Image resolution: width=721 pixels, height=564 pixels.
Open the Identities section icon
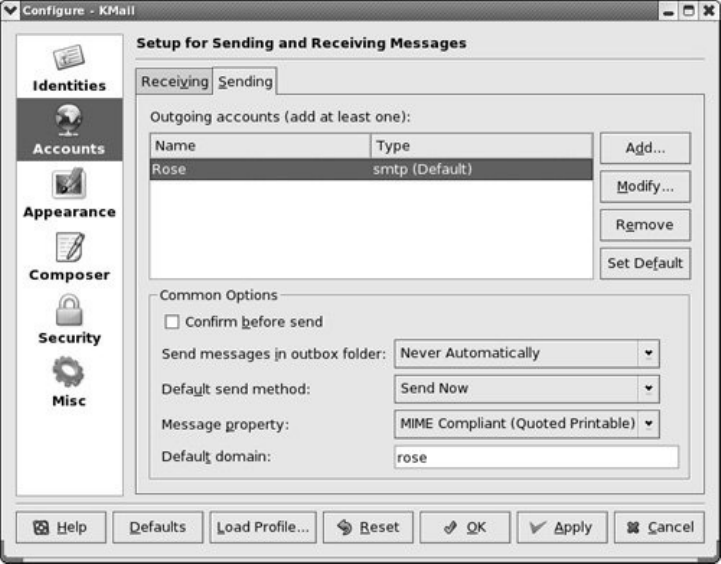69,57
